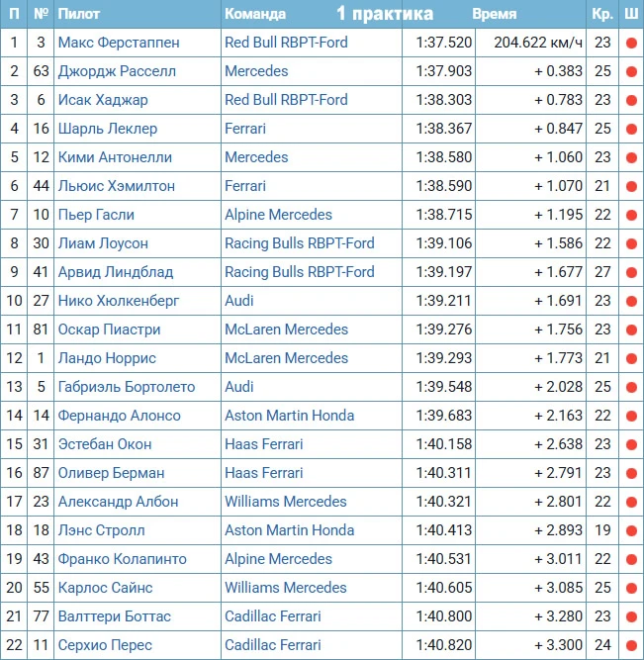The image size is (644, 660).
Task: Click red tyre dot in Франко Колапинто row
Action: click(631, 559)
